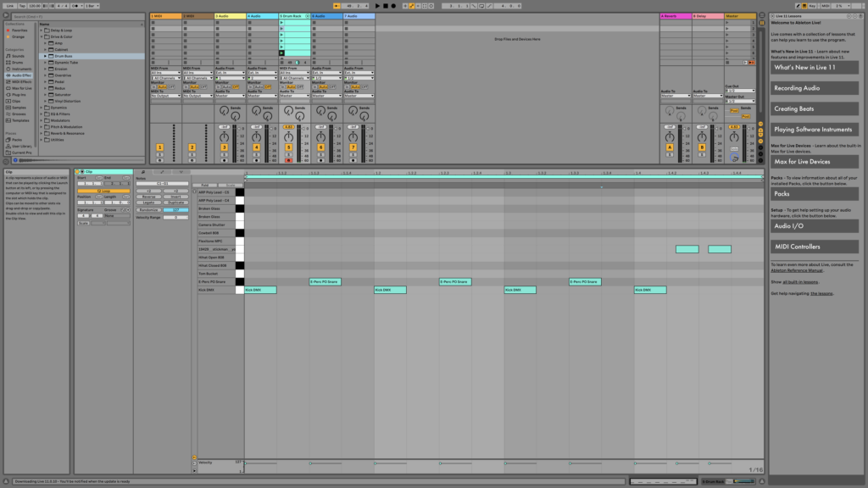The image size is (868, 488).
Task: Select Orange collection in browser
Action: (x=19, y=36)
